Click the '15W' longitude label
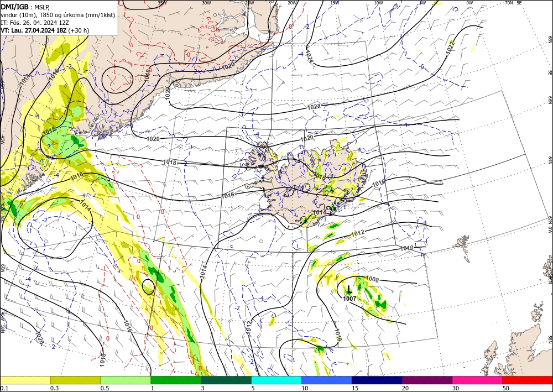Screen dimensions: 553x392 click(335, 3)
